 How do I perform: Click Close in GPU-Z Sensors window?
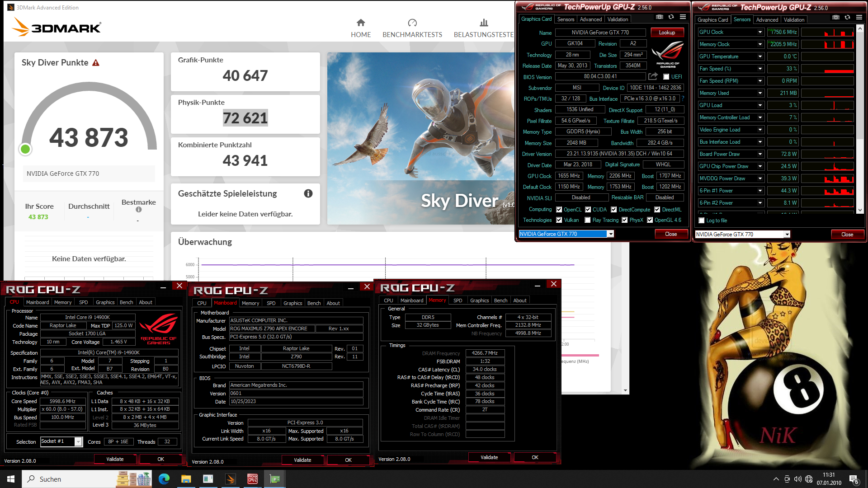click(847, 235)
